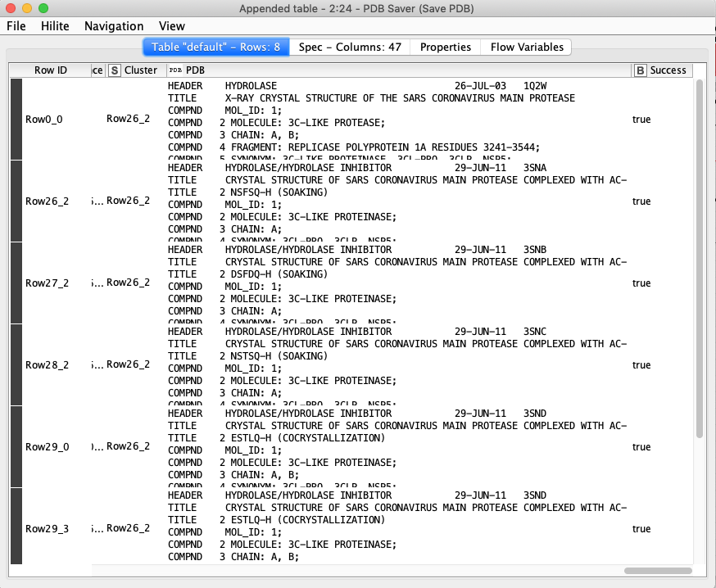Click the PDB cell of row Row29_0

pyautogui.click(x=397, y=447)
